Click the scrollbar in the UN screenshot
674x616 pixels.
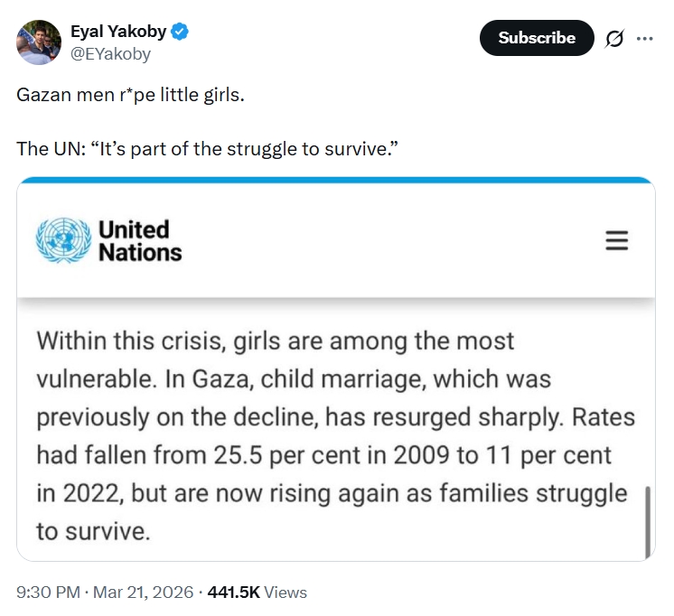point(648,520)
